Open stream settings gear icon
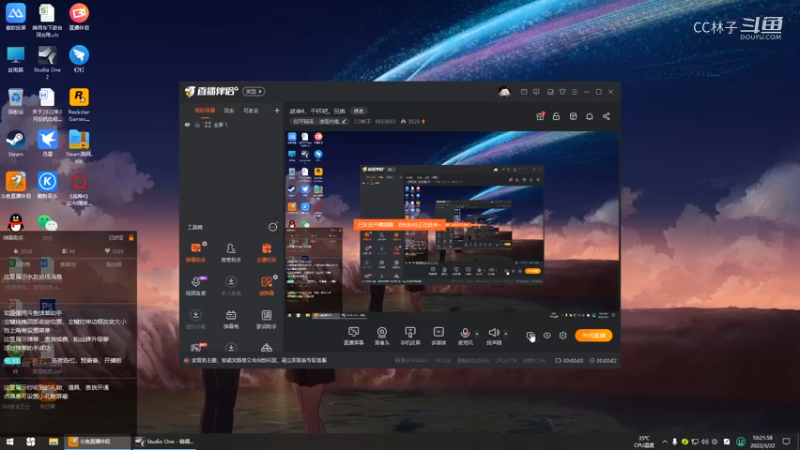 [563, 336]
